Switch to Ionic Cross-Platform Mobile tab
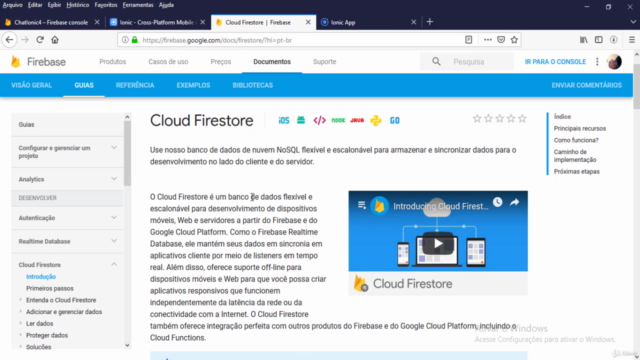Viewport: 640px width, 360px height. click(x=157, y=22)
